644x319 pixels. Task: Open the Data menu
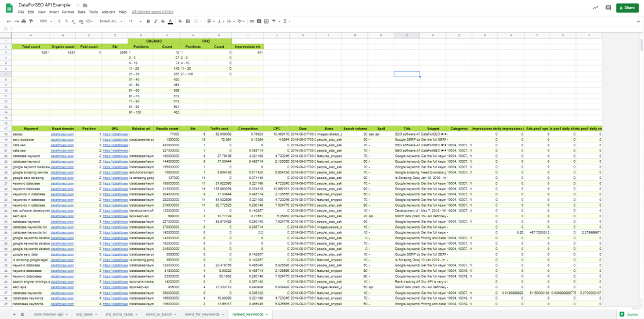(81, 12)
